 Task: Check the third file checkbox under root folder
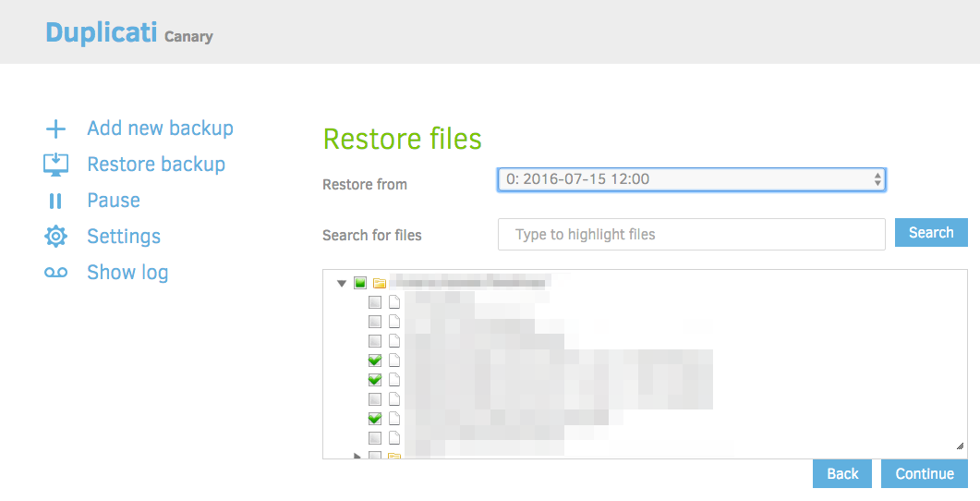click(x=374, y=341)
